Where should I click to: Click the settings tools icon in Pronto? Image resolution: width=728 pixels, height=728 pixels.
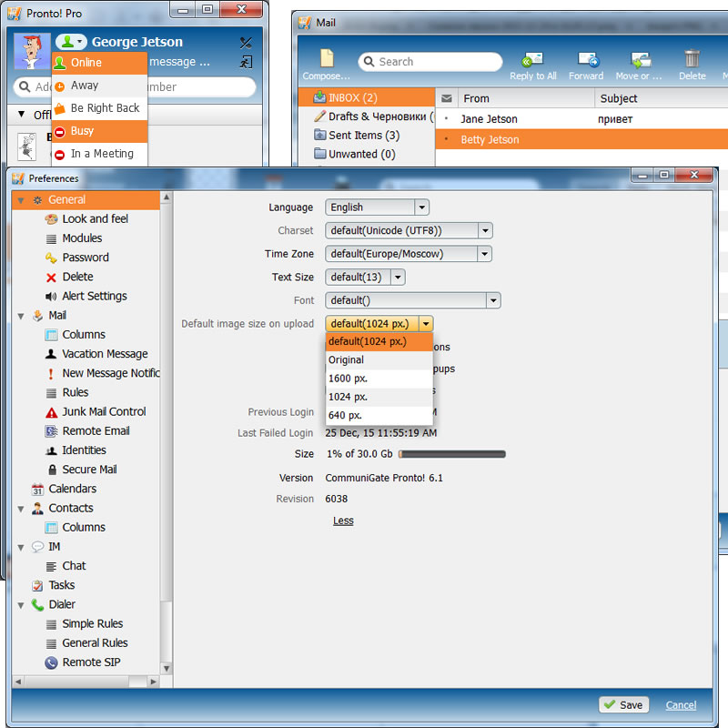[x=246, y=43]
